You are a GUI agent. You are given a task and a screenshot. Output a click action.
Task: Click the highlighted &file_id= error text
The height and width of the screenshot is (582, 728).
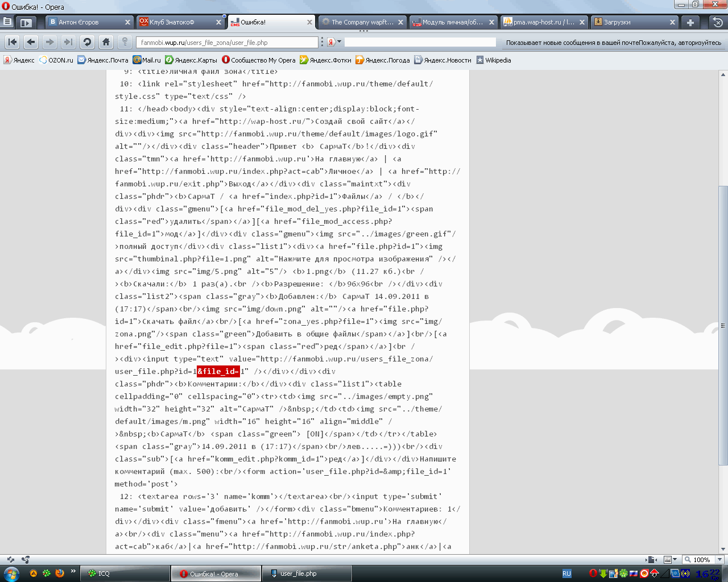pos(218,371)
